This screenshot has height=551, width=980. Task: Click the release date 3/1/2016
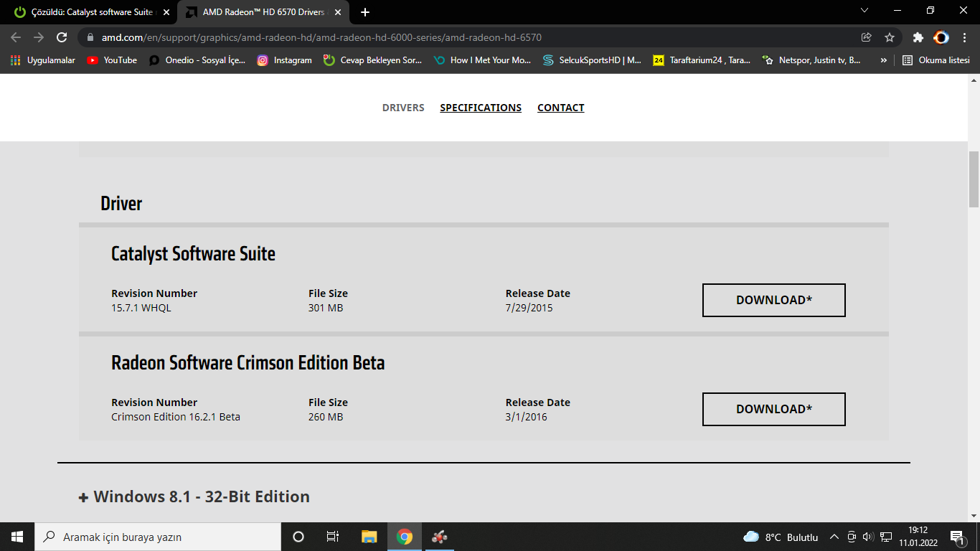(527, 417)
